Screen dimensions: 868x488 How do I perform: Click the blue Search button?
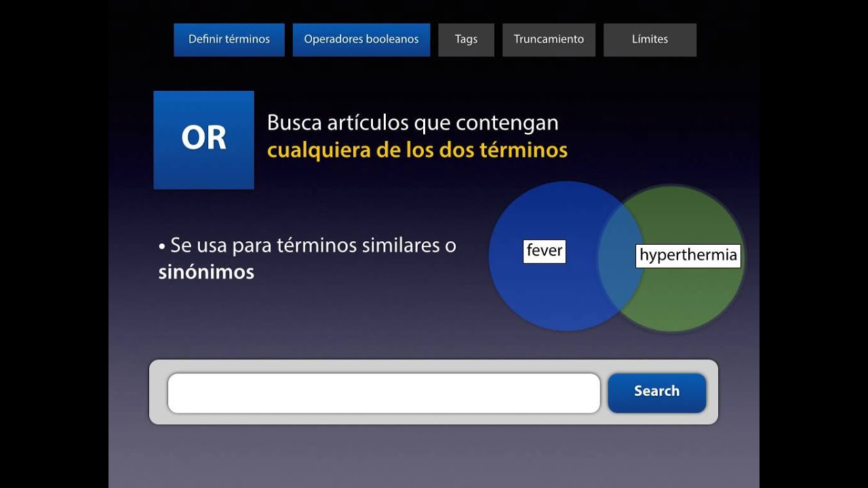coord(657,392)
